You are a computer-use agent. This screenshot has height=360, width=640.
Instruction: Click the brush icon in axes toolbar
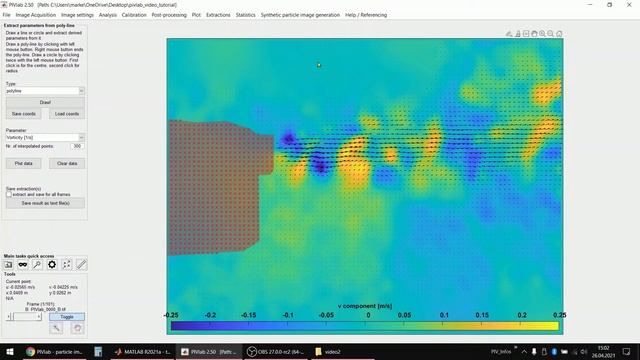coord(509,34)
